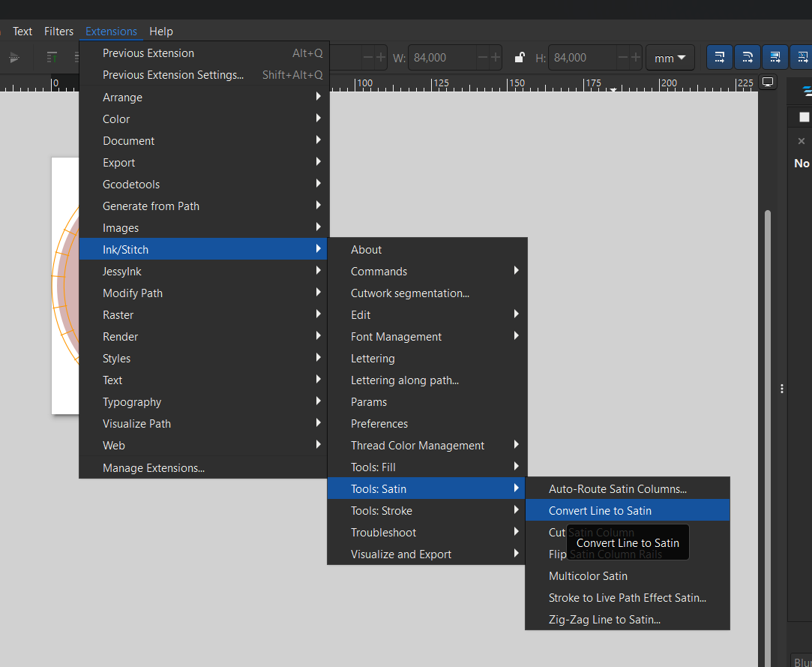This screenshot has height=667, width=812.
Task: Toggle the width/height ratio lock icon
Action: point(520,58)
